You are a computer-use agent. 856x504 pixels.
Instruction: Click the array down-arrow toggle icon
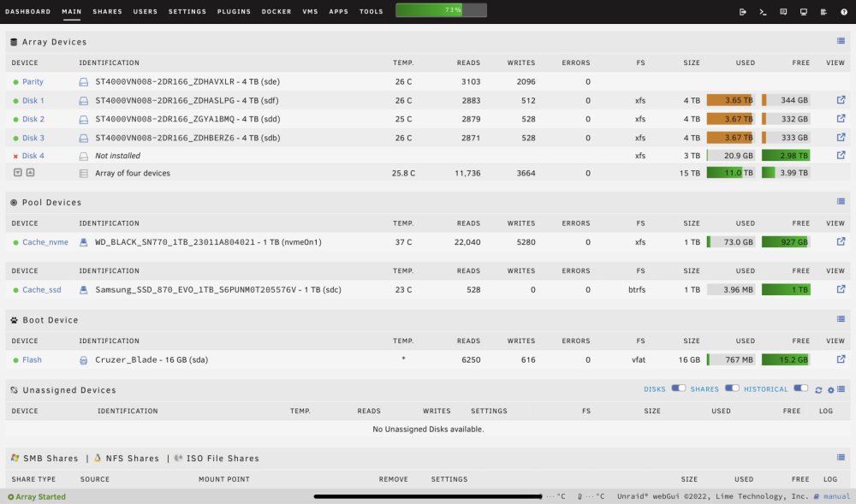(17, 172)
